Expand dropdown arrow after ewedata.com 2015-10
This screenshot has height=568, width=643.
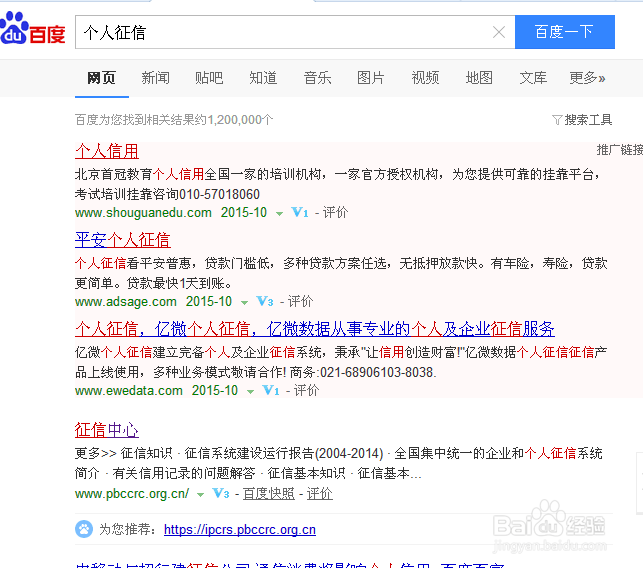point(250,392)
